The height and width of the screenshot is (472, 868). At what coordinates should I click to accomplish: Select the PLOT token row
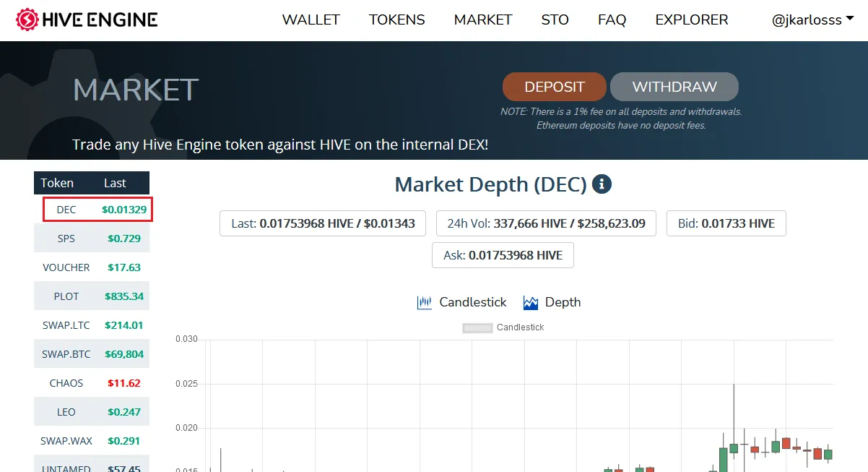coord(92,296)
